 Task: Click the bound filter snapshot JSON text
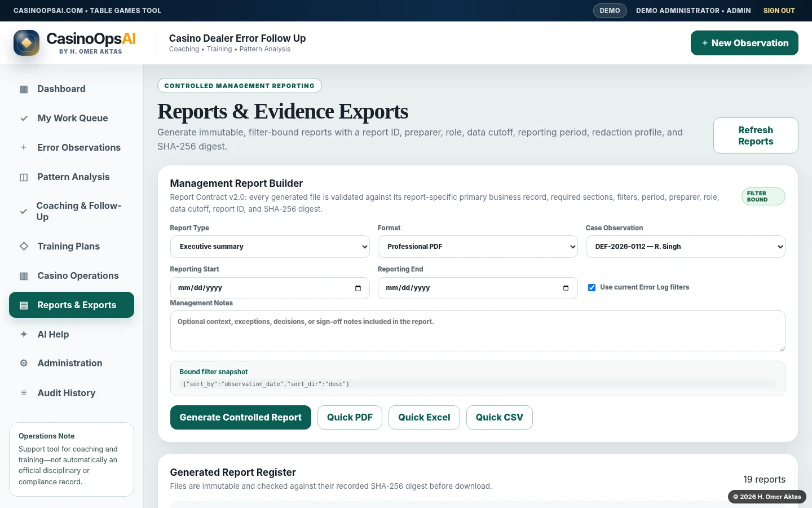pyautogui.click(x=266, y=384)
